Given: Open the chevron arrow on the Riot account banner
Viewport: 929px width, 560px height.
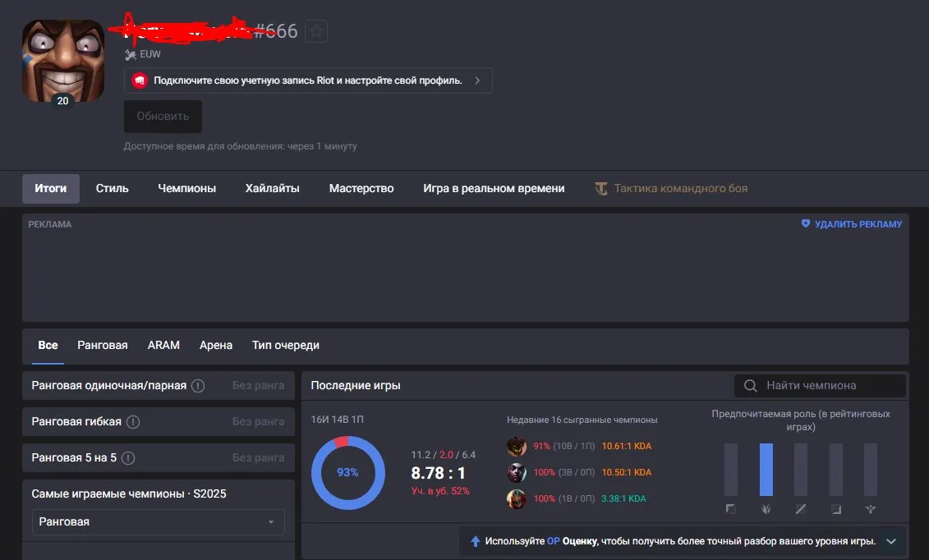Looking at the screenshot, I should click(477, 80).
